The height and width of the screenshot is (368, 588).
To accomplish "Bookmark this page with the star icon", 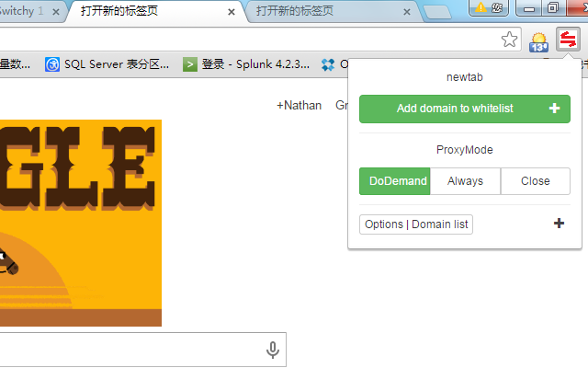I will [x=509, y=40].
